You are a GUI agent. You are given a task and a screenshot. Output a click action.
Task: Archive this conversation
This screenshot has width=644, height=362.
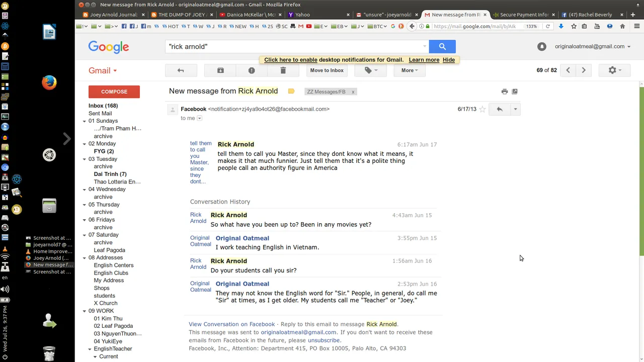pyautogui.click(x=220, y=70)
